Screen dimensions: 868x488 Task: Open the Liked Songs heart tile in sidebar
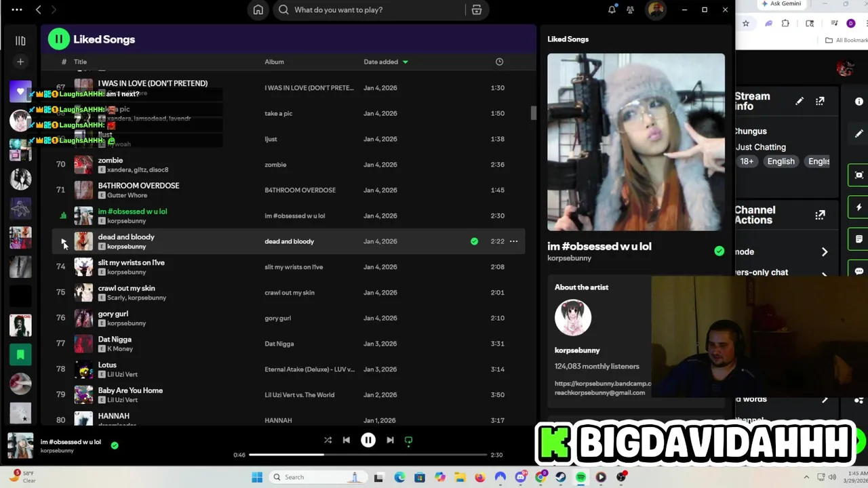click(x=20, y=91)
